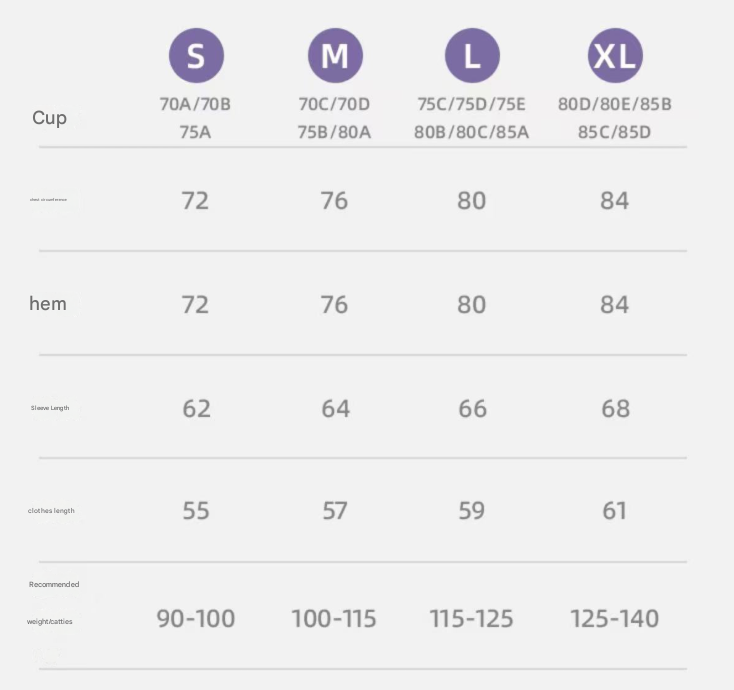Click the 75C/75D/75E cup sizes text
734x690 pixels.
[472, 104]
